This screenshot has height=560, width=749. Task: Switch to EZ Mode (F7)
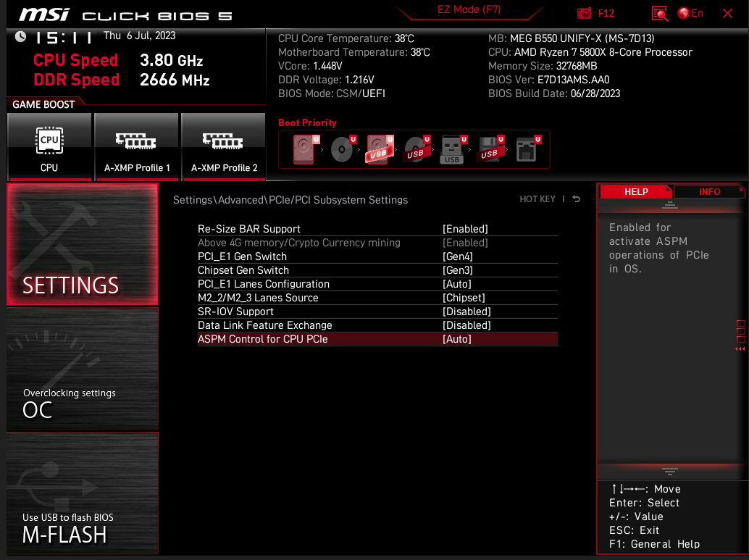pos(469,9)
